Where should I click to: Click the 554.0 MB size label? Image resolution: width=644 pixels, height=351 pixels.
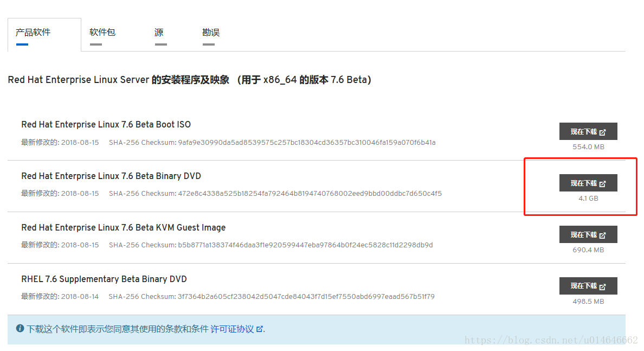(588, 147)
